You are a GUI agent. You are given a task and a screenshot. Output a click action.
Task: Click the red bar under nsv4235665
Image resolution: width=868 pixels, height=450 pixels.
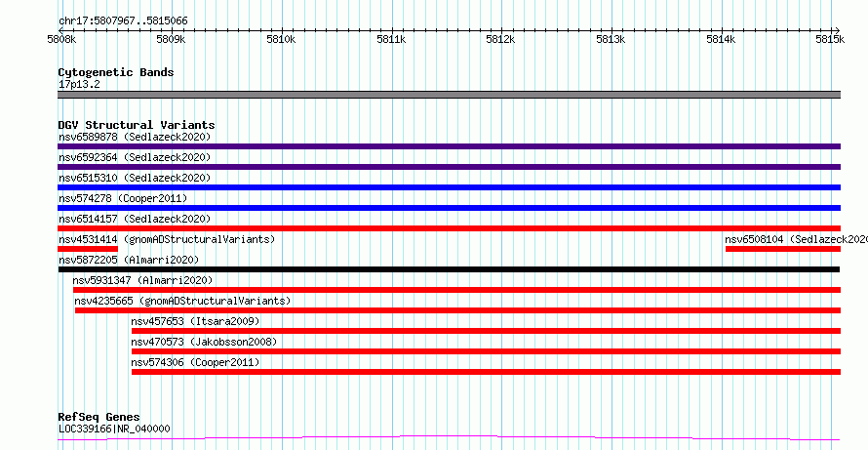(x=457, y=310)
